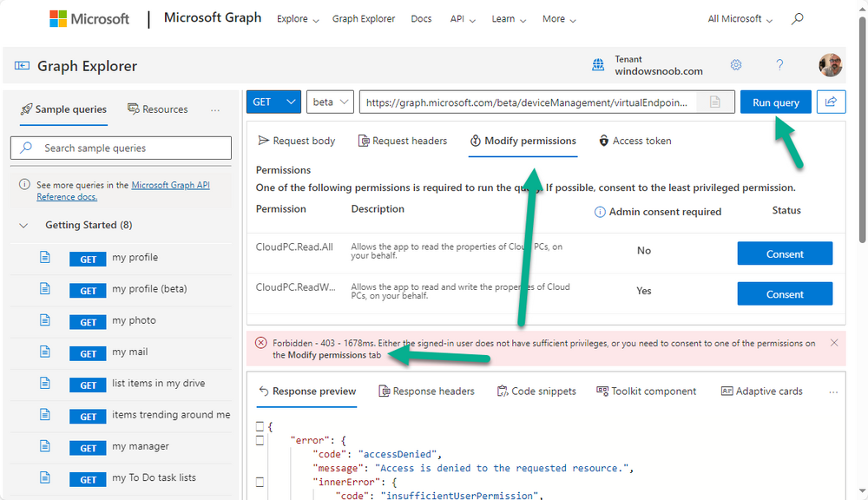Click the Microsoft logo
The image size is (868, 500).
89,19
